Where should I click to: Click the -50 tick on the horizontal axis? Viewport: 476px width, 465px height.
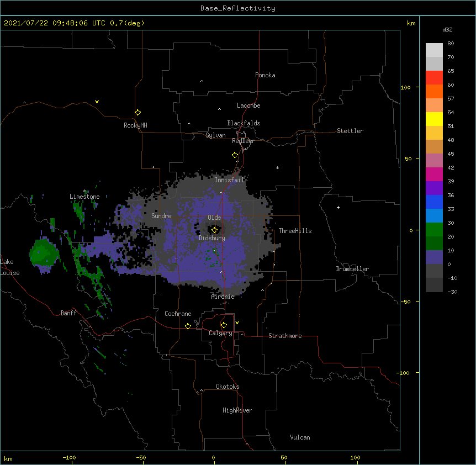141,457
